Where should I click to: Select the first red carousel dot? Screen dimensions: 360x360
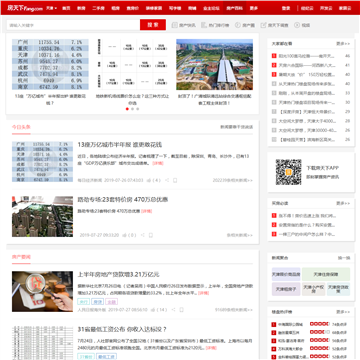(x=127, y=109)
